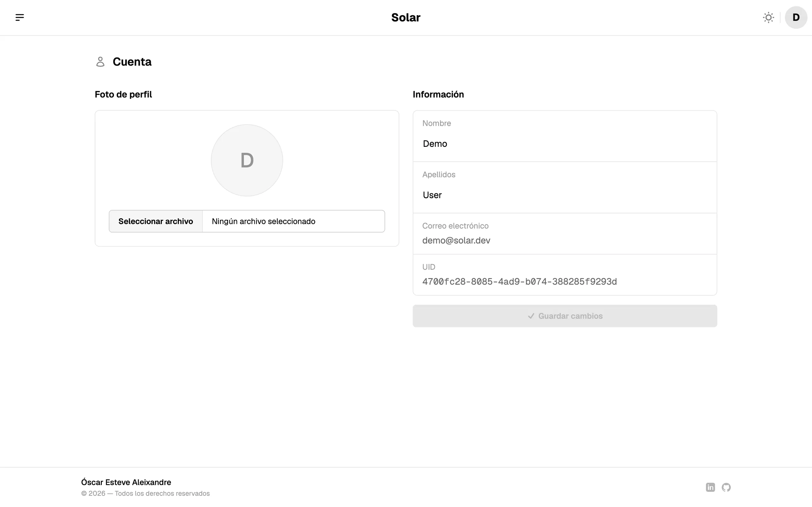Open the LinkedIn icon link in footer

[710, 487]
